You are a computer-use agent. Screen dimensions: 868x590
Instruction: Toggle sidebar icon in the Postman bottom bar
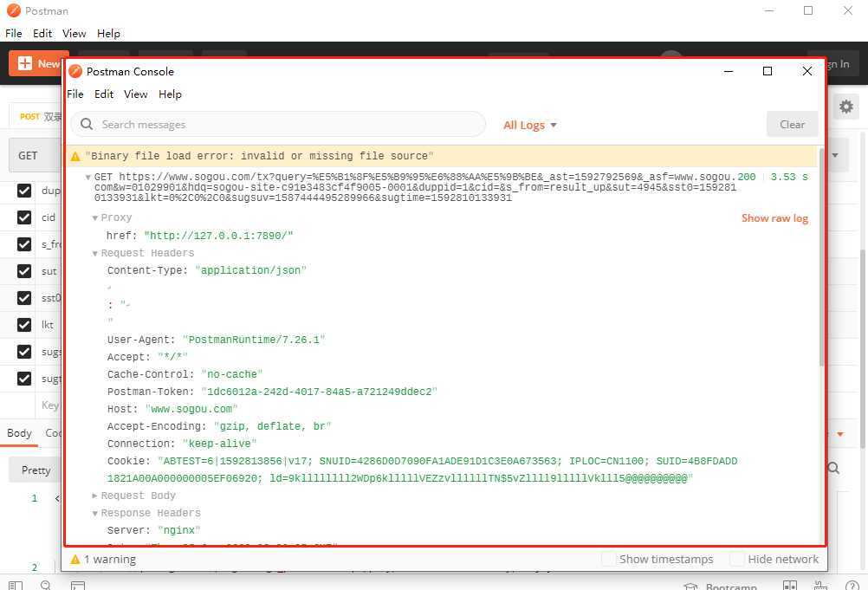pyautogui.click(x=16, y=586)
